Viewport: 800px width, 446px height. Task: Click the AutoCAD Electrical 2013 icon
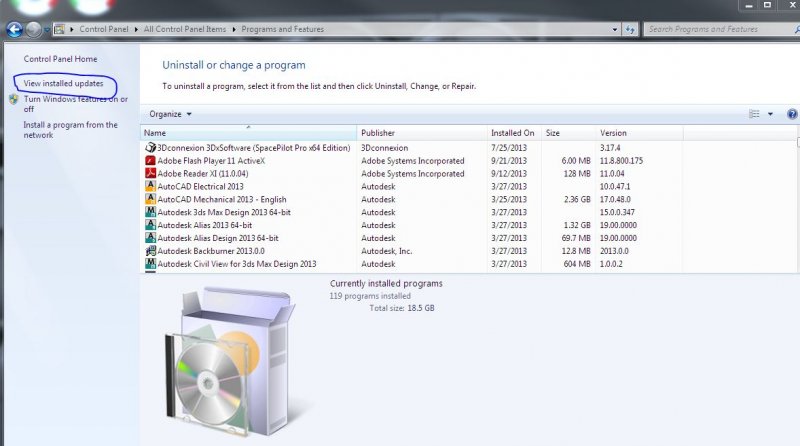tap(150, 186)
